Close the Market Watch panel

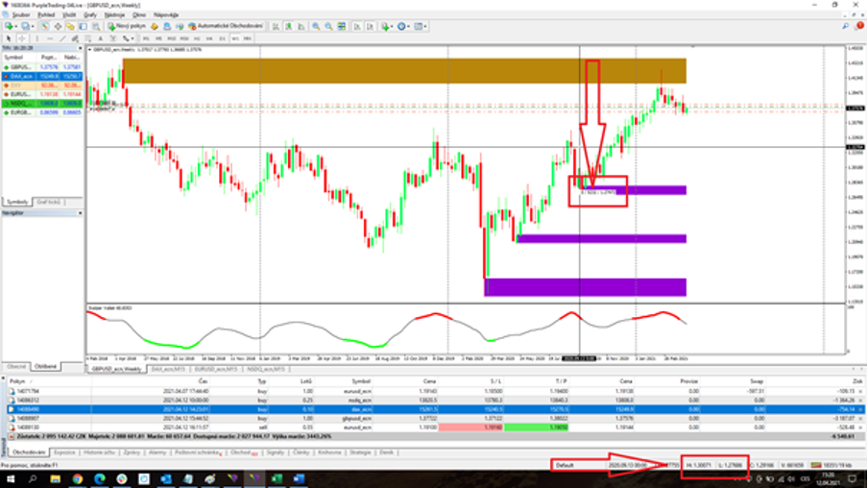click(80, 49)
